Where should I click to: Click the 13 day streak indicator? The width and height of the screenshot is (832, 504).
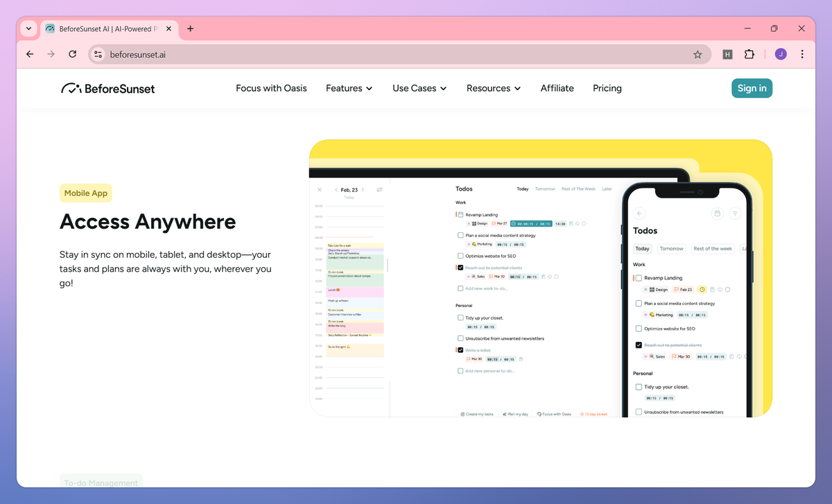point(593,414)
